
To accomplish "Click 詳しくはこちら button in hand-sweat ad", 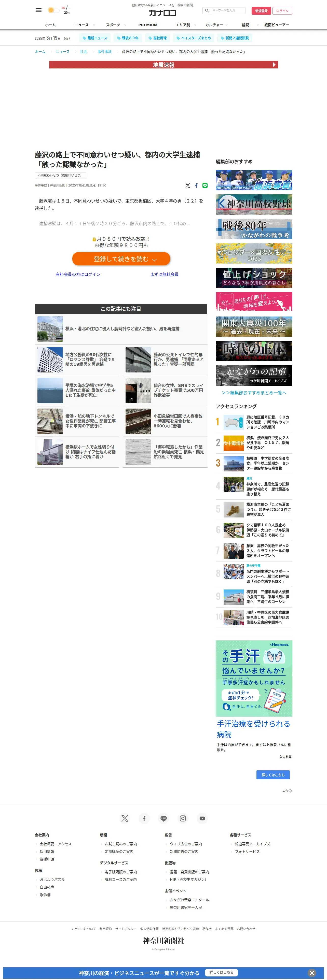I will (273, 775).
